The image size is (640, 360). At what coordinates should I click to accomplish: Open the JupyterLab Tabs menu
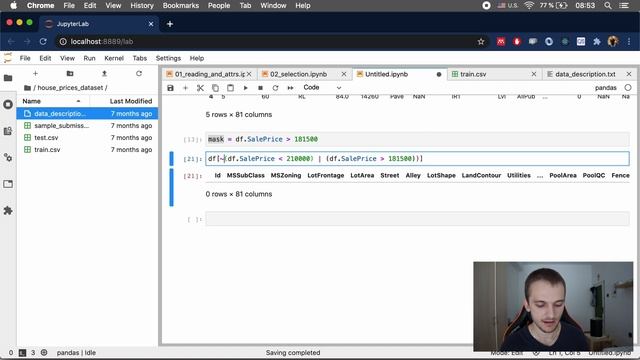[140, 58]
